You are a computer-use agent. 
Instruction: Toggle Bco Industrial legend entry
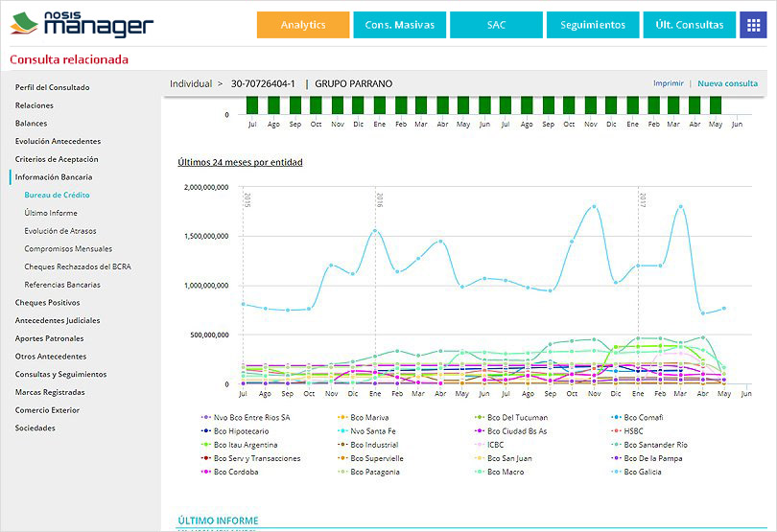(x=367, y=445)
